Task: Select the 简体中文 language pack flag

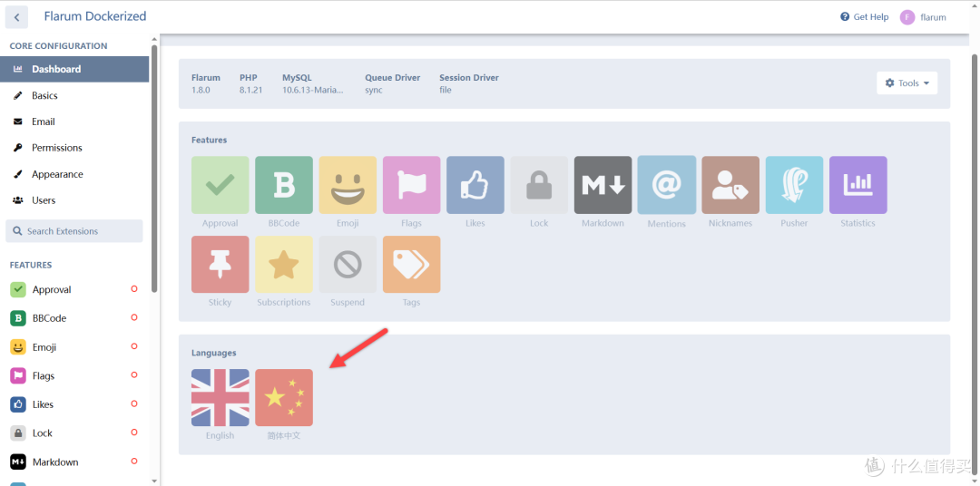Action: (284, 397)
